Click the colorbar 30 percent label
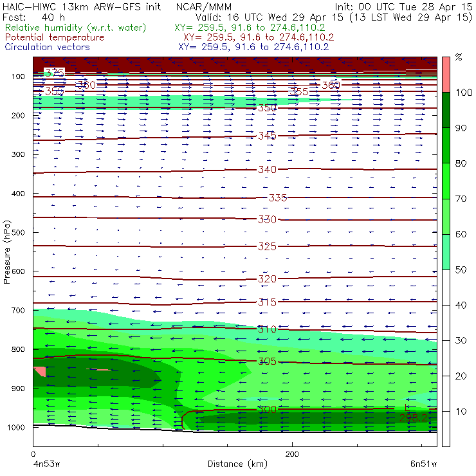The height and width of the screenshot is (476, 476). point(461,341)
